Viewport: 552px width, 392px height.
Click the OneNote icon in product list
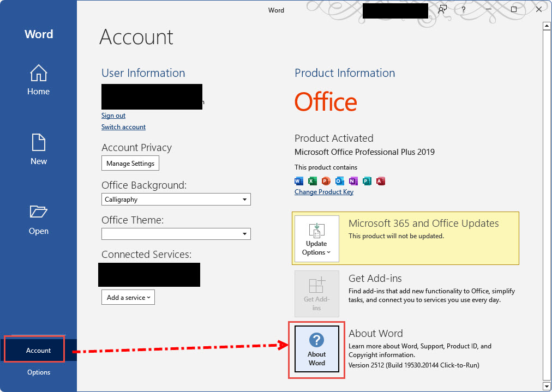(x=353, y=181)
